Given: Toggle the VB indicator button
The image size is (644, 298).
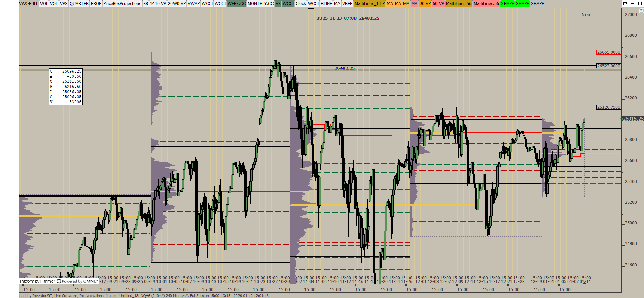Looking at the screenshot, I should pyautogui.click(x=278, y=3).
